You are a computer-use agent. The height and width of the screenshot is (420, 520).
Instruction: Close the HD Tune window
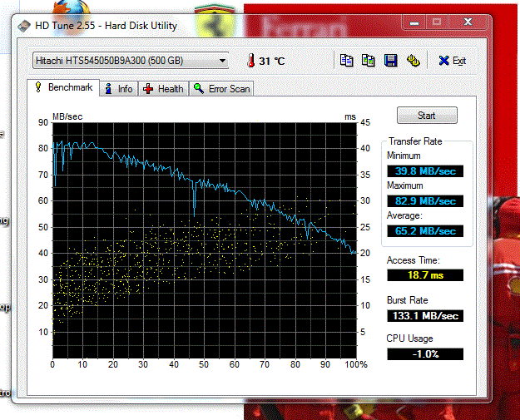pos(468,22)
